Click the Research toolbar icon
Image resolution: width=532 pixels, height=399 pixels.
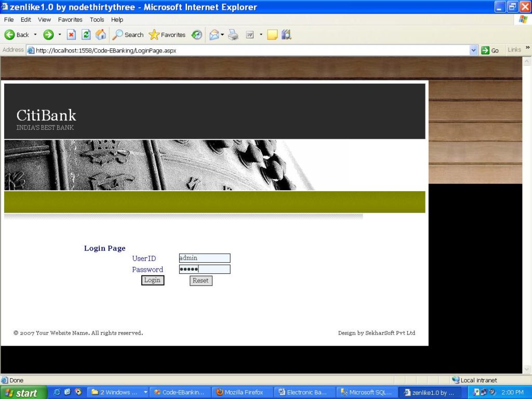tap(286, 35)
